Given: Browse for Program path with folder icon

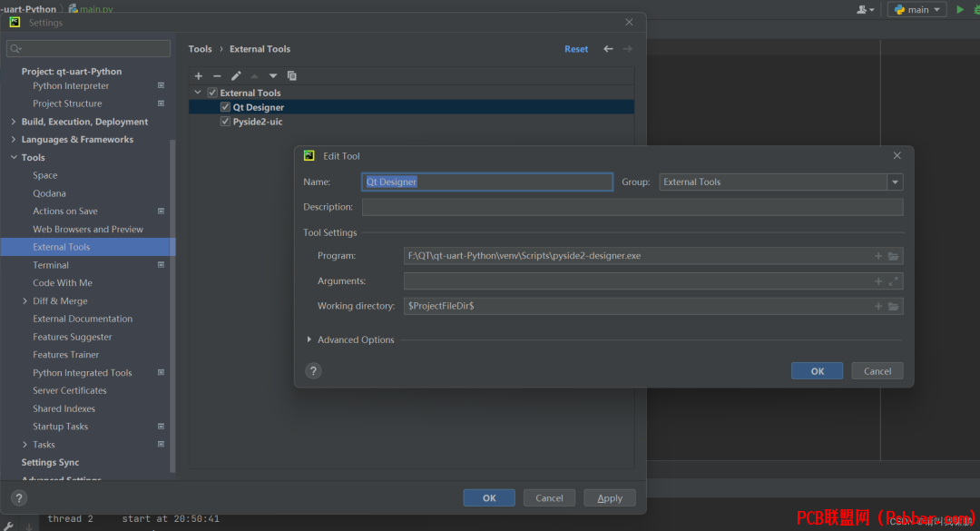Looking at the screenshot, I should pos(894,256).
